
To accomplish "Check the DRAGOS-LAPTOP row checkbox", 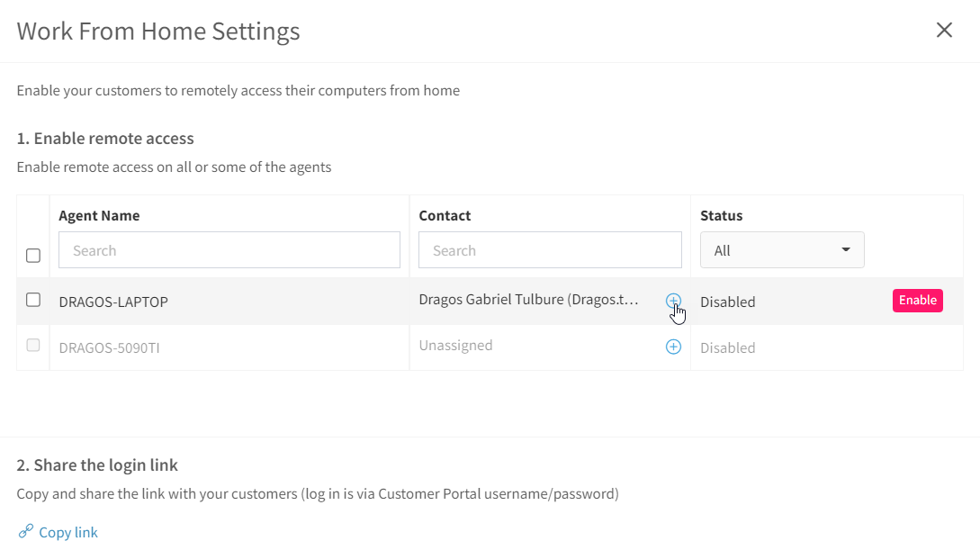I will coord(33,300).
